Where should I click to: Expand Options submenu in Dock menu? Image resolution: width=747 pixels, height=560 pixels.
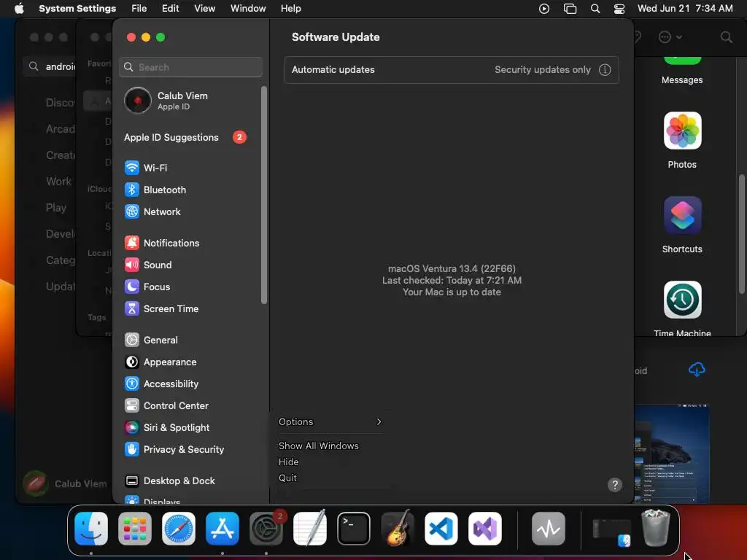point(330,422)
